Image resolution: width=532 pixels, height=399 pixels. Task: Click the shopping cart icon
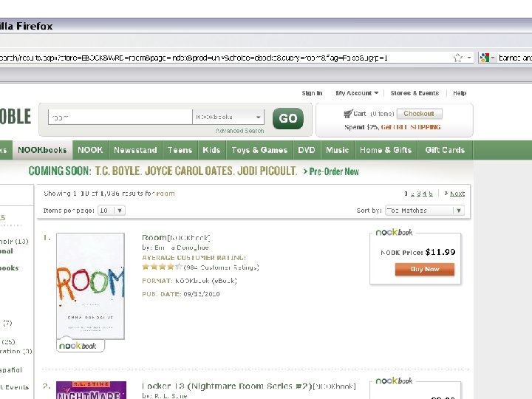click(x=348, y=114)
